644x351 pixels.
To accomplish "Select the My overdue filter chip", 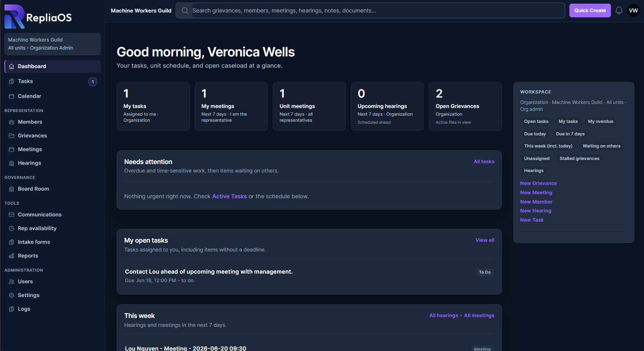I will point(600,122).
